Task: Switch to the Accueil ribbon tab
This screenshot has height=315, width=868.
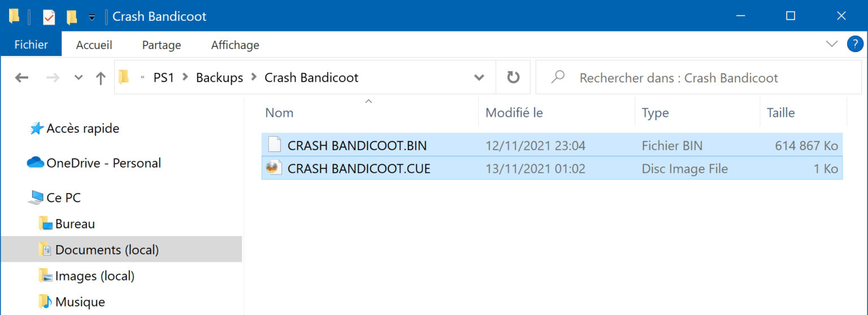Action: coord(94,45)
